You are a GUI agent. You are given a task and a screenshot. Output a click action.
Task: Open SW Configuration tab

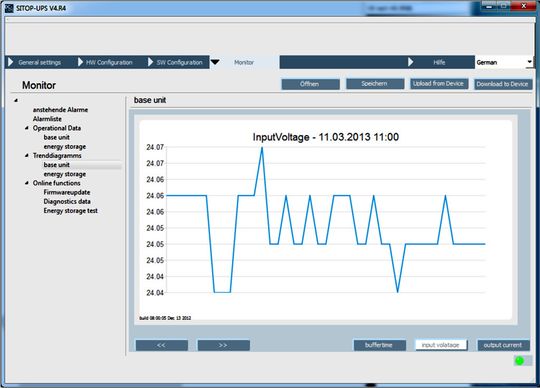[x=176, y=62]
